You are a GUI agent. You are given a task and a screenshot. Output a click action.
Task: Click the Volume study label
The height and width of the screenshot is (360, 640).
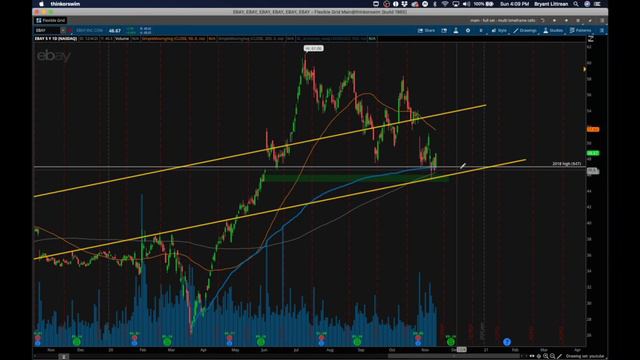pos(122,39)
